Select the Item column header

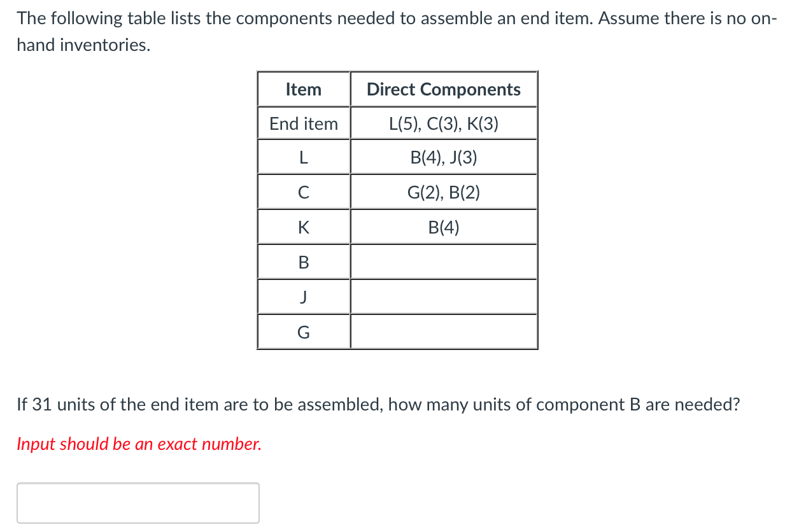point(303,89)
